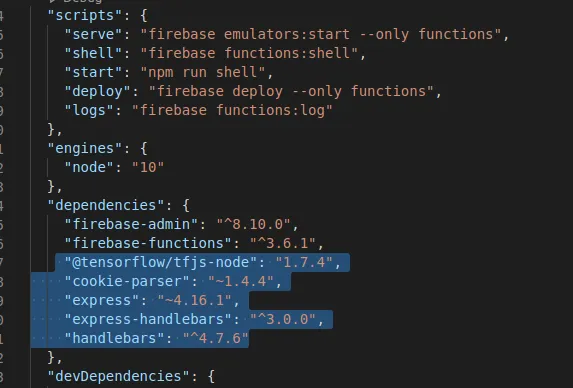Click the "dependencies" key
Viewport: 573px width, 388px height.
click(106, 205)
